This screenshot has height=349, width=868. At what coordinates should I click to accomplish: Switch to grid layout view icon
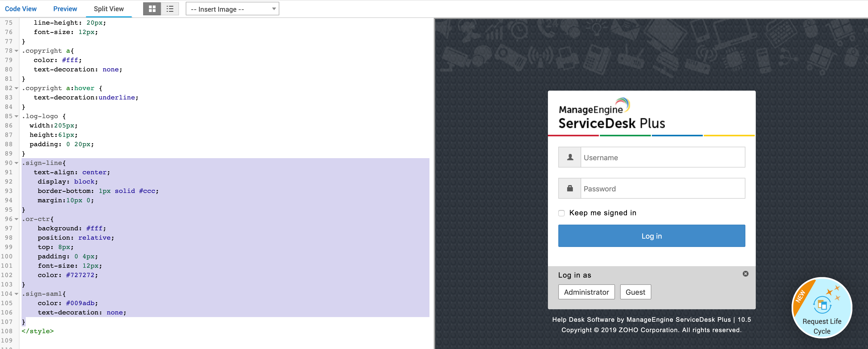[152, 9]
